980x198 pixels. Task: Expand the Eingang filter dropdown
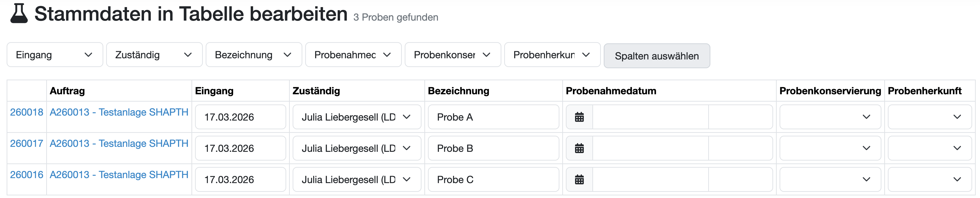click(x=55, y=55)
